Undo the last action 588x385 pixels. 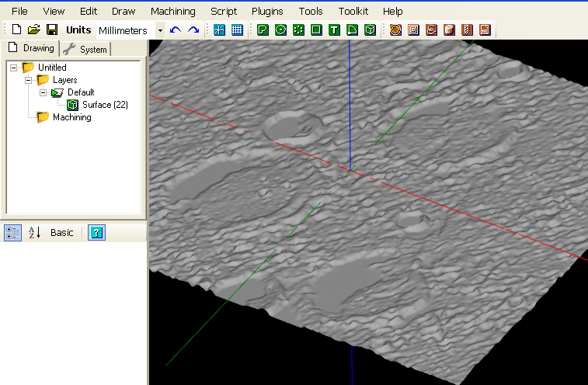pos(176,30)
